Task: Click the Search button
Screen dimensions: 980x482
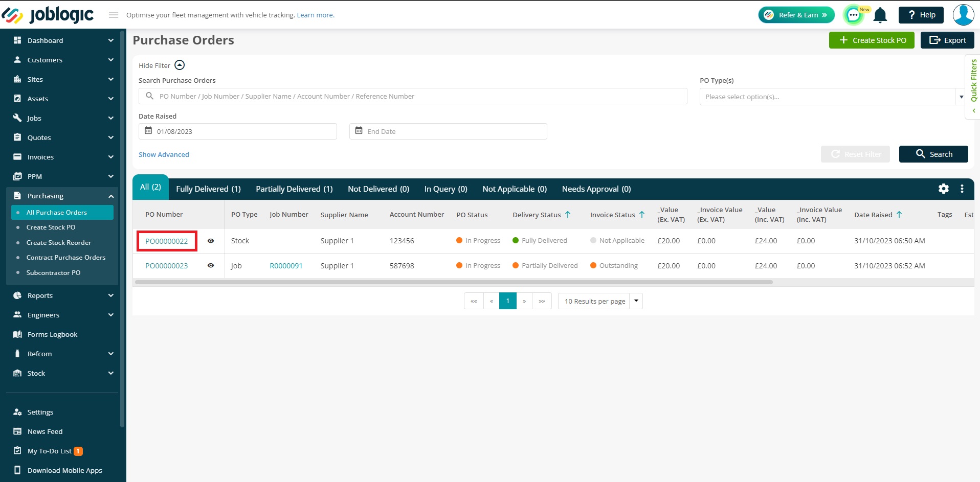Action: click(x=933, y=154)
